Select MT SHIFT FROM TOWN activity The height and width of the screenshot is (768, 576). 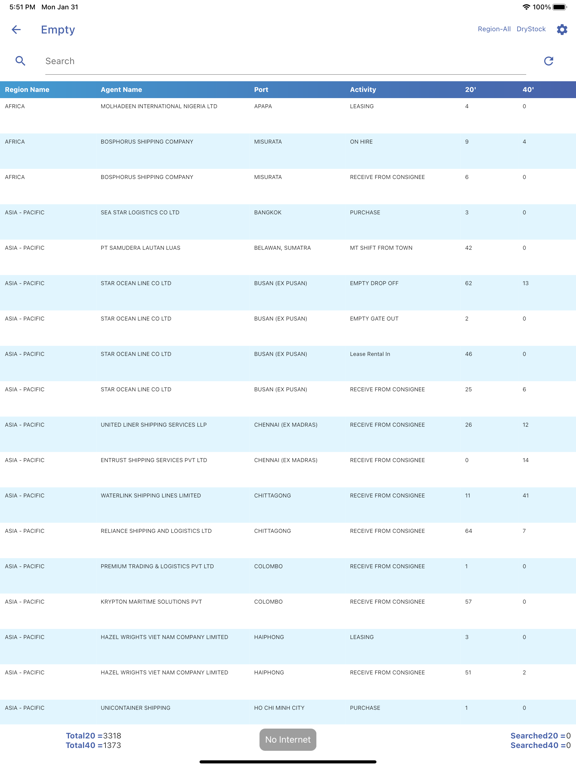click(381, 248)
